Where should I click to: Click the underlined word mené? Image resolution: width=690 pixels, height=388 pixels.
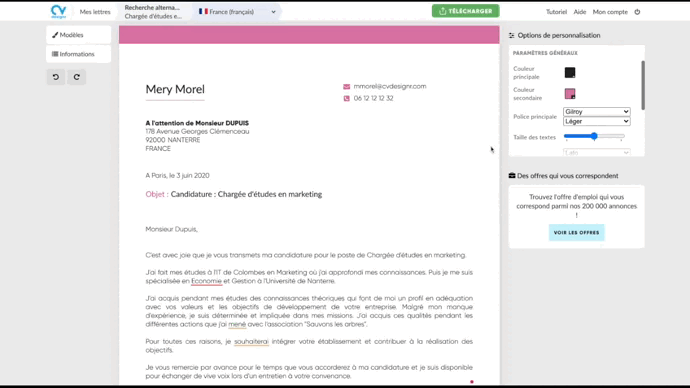237,324
